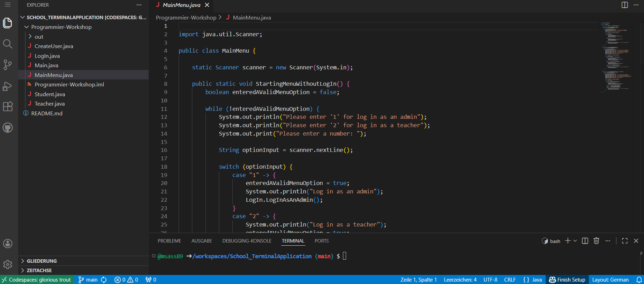Open the new terminal profile dropdown arrow
The width and height of the screenshot is (644, 284).
point(575,241)
